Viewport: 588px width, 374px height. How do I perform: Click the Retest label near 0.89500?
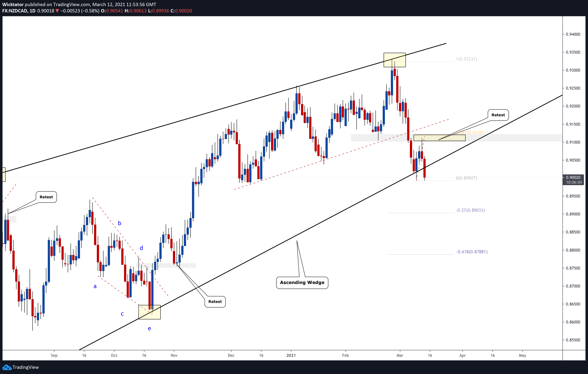46,197
